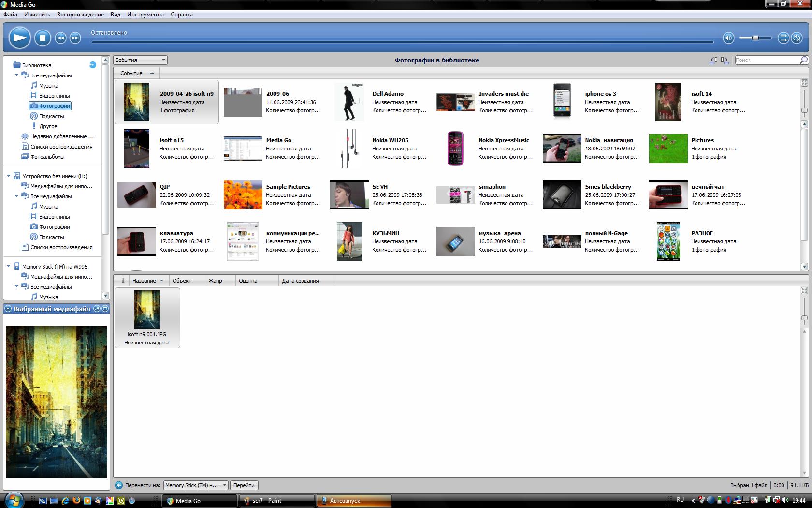
Task: Click the playback progress bar
Action: 403,42
